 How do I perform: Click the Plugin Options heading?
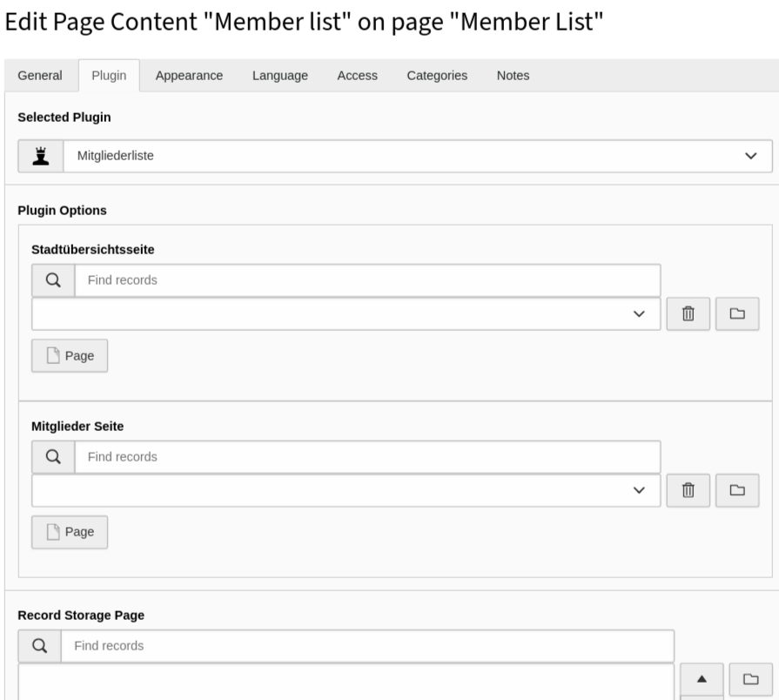(62, 211)
